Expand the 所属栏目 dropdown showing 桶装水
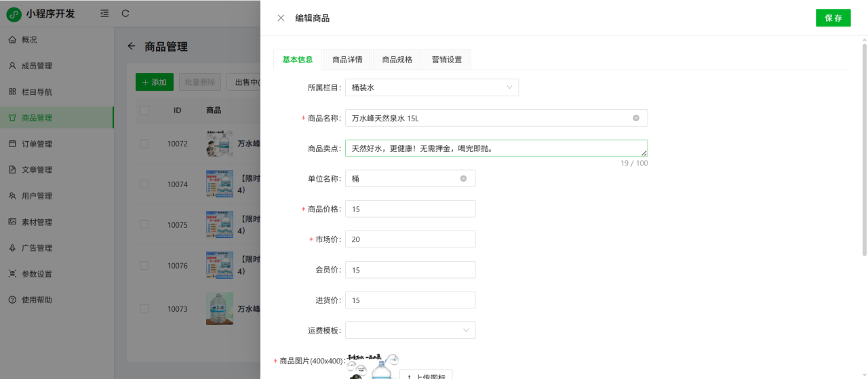 pyautogui.click(x=432, y=87)
